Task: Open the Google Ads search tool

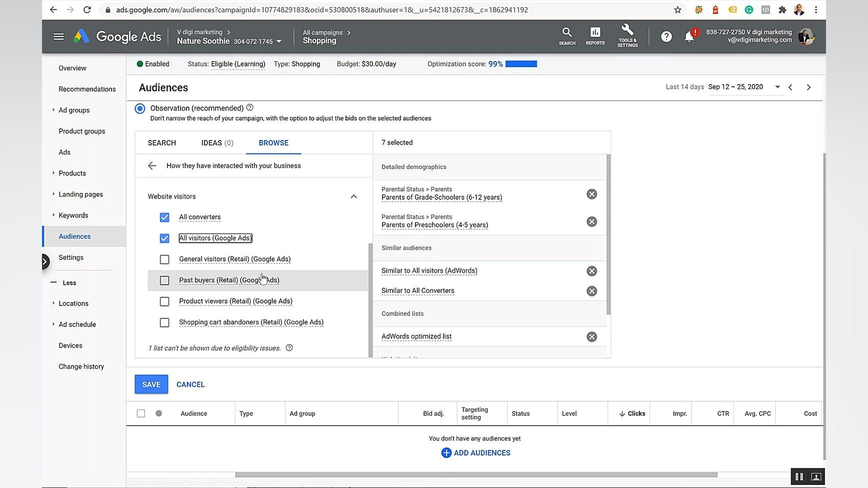Action: click(x=566, y=36)
